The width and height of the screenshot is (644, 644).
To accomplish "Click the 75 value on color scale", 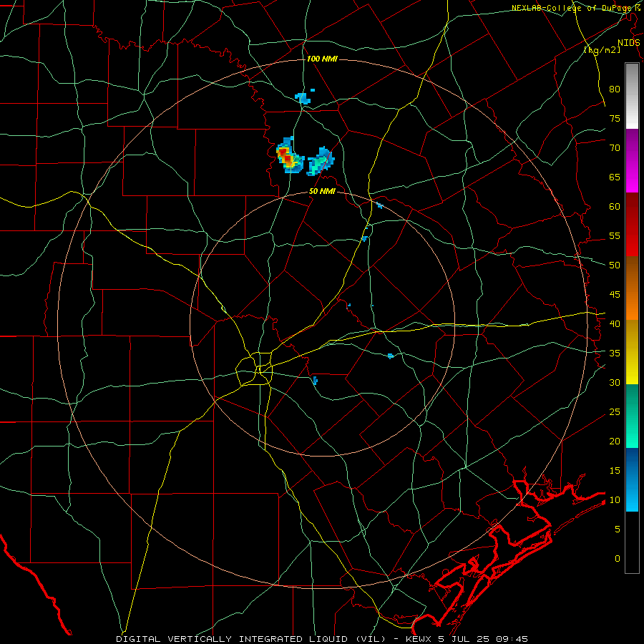I will tap(615, 118).
